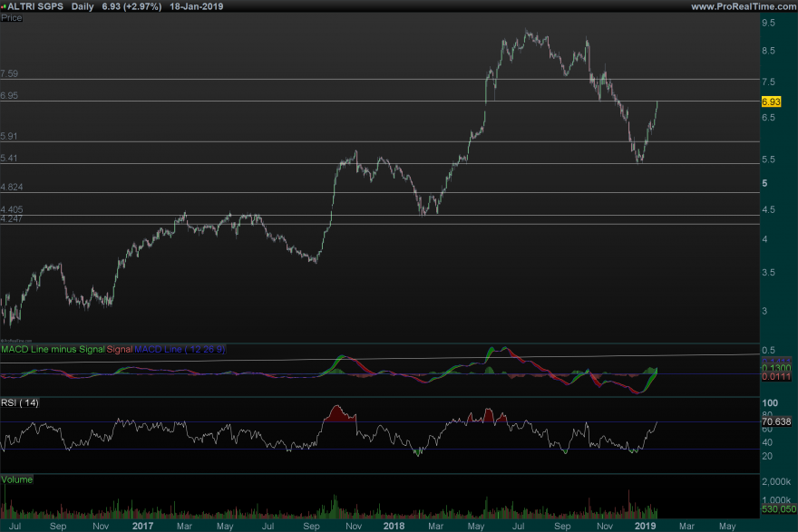Image resolution: width=798 pixels, height=532 pixels.
Task: Select the 70.638 RSI value tag
Action: (775, 421)
